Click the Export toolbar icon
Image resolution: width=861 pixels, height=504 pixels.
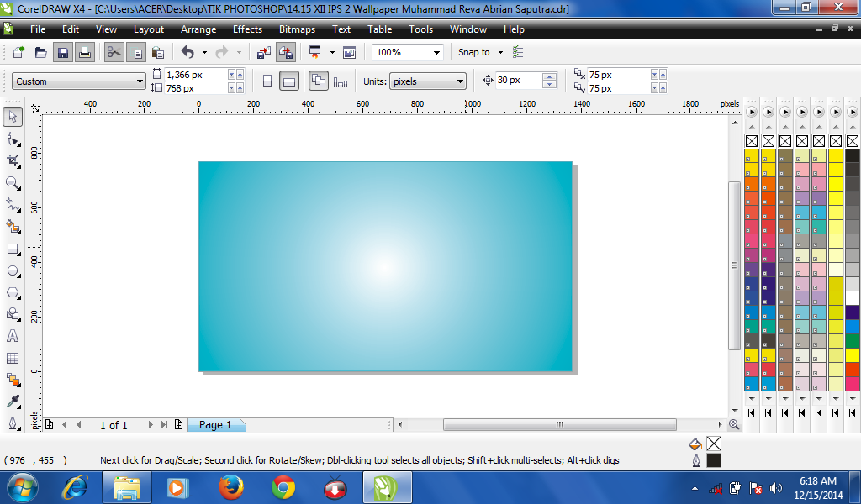285,51
